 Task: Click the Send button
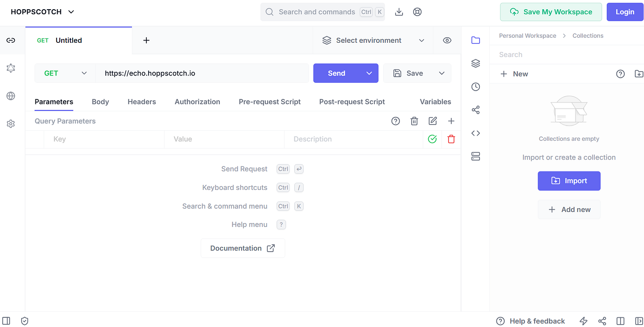tap(337, 73)
